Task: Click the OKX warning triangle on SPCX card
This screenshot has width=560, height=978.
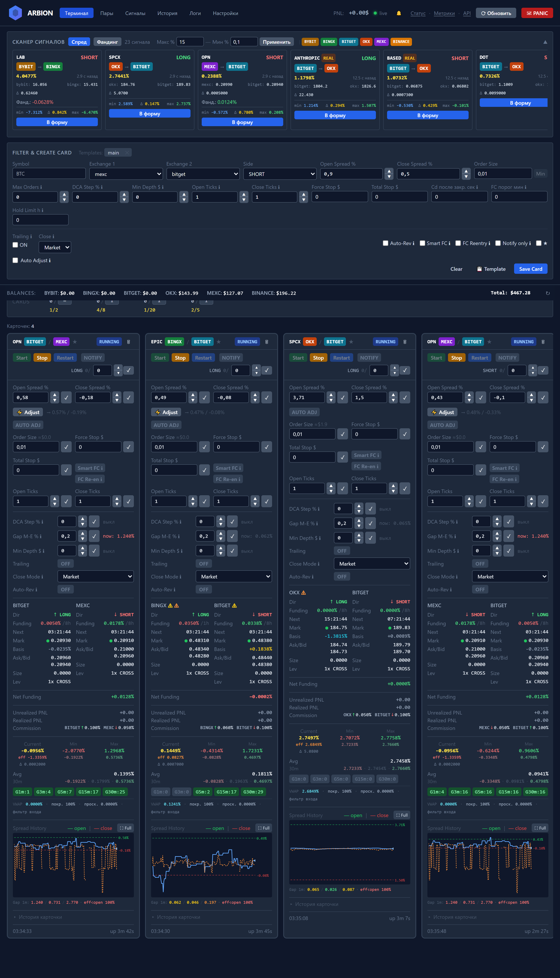Action: [x=303, y=593]
